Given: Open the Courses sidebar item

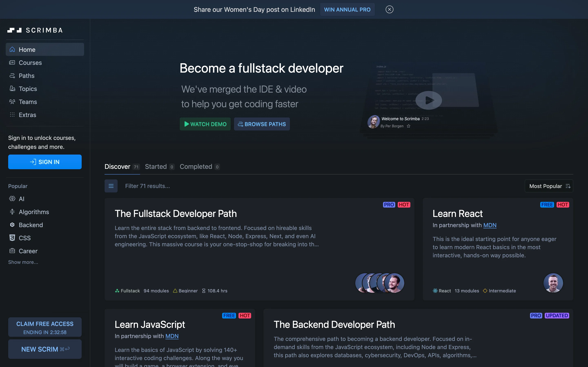Looking at the screenshot, I should (30, 63).
